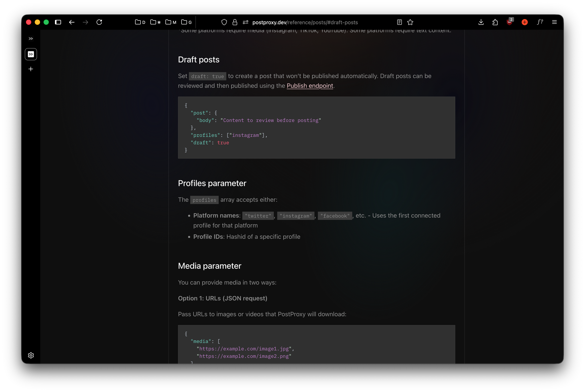
Task: Toggle reader view for this page
Action: pos(399,22)
